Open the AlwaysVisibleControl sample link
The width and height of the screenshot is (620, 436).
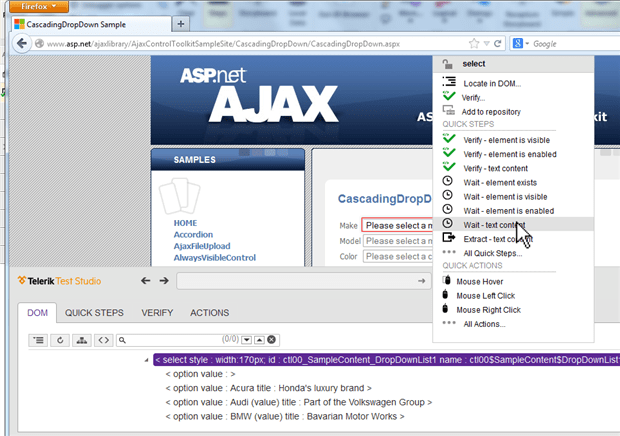215,258
